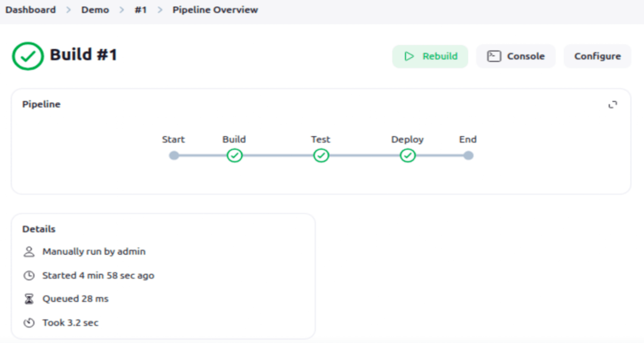Viewport: 644px width, 343px height.
Task: Click the chevron between Demo and #1
Action: pyautogui.click(x=122, y=10)
